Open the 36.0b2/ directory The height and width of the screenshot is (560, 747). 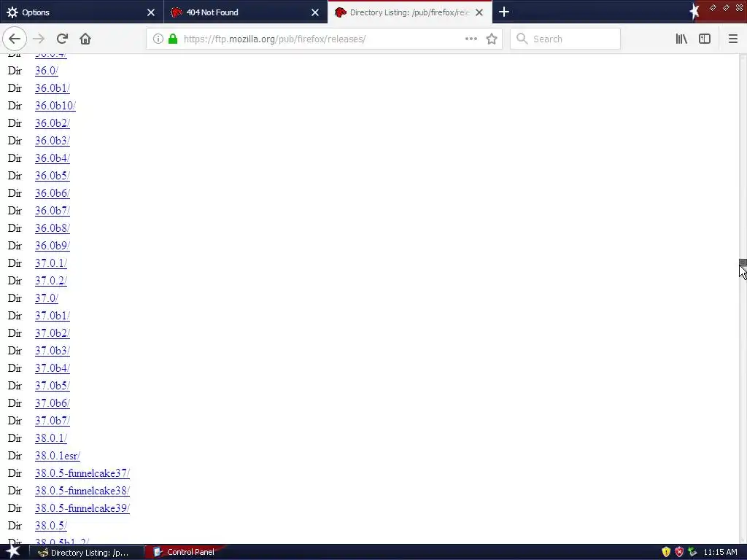(x=53, y=123)
